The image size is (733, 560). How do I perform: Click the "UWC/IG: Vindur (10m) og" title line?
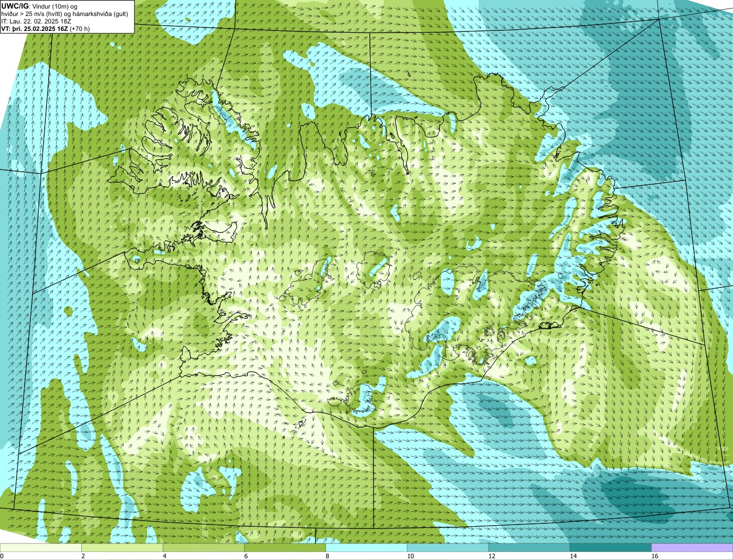click(39, 6)
